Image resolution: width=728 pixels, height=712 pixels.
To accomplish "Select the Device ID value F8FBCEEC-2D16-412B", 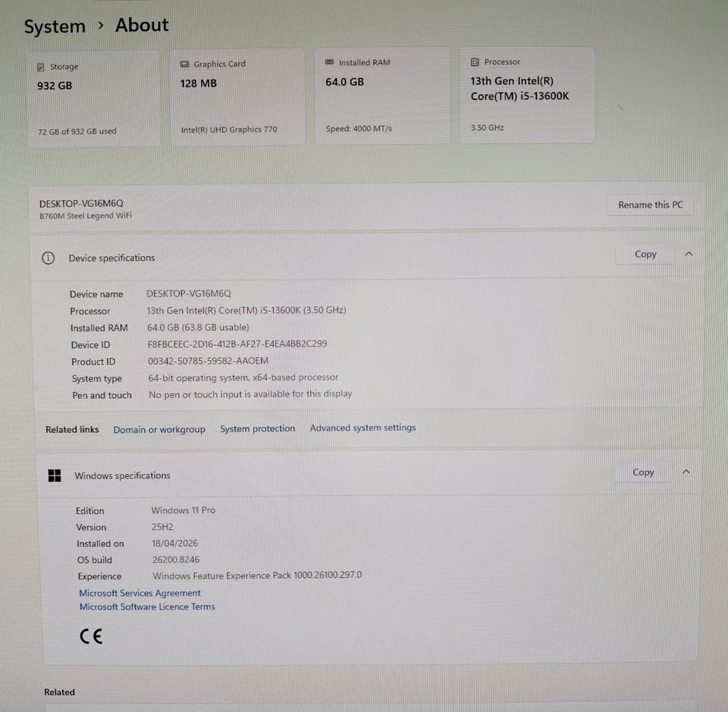I will pos(237,344).
